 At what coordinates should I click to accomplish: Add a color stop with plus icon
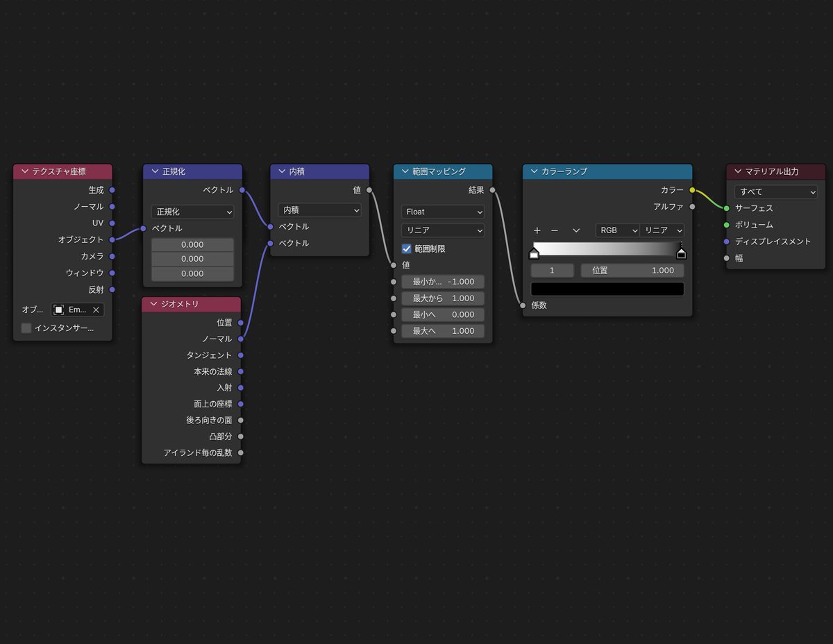537,230
